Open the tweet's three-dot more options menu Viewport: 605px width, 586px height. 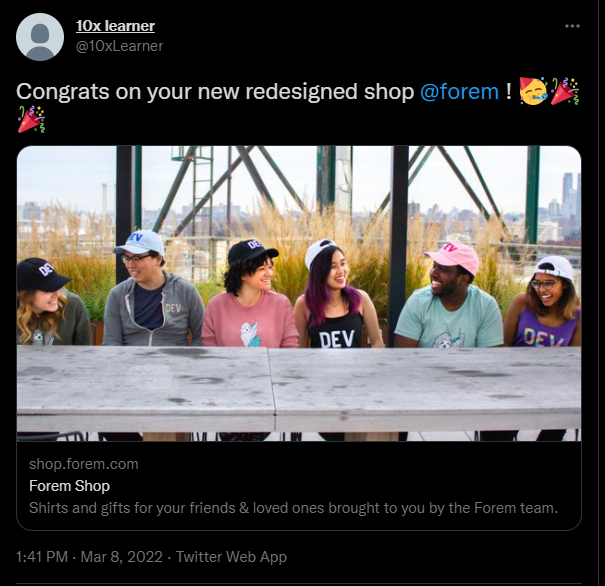coord(572,26)
